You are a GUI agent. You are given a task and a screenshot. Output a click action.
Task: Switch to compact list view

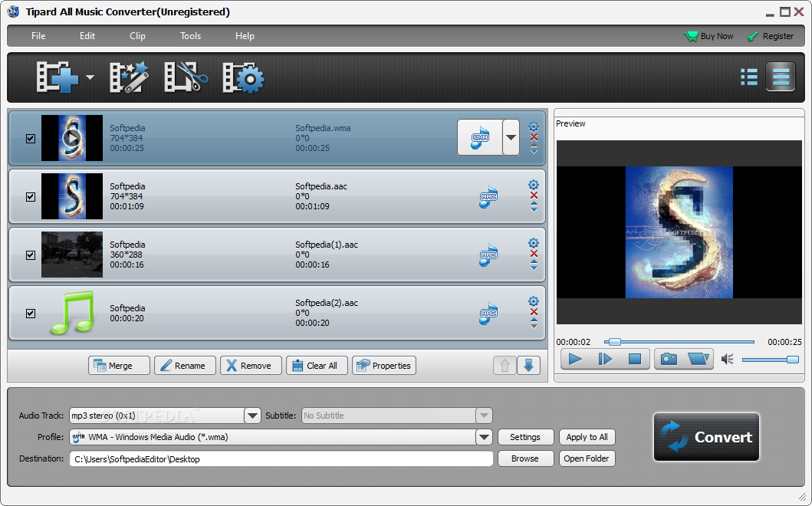click(749, 77)
